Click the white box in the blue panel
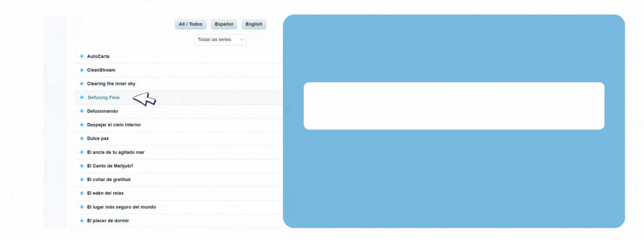 [x=454, y=106]
